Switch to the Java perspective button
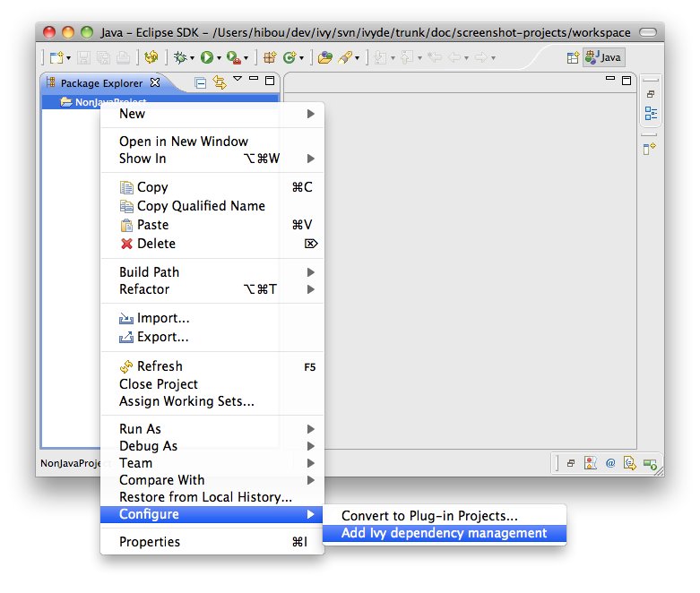The width and height of the screenshot is (700, 593). [x=603, y=57]
